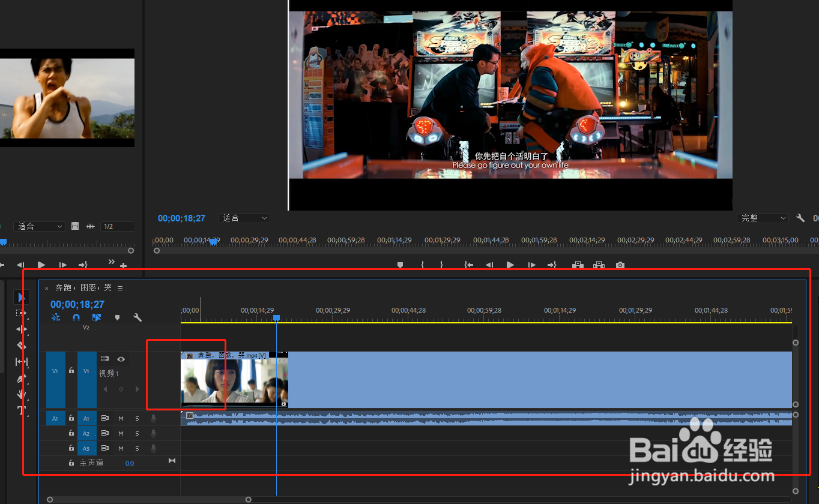Screen dimensions: 819x504
Task: Toggle lock on 主声道 master track
Action: coord(71,463)
